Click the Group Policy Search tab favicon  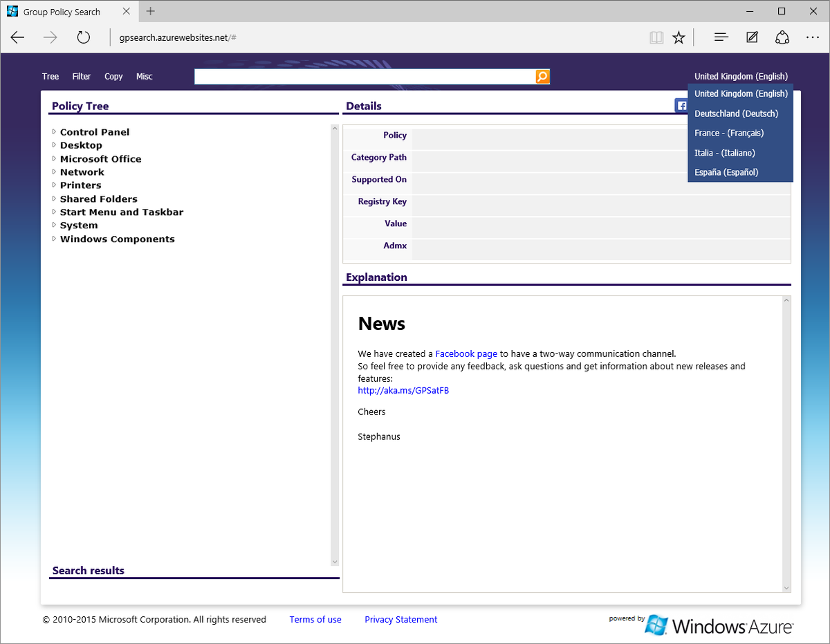coord(12,12)
